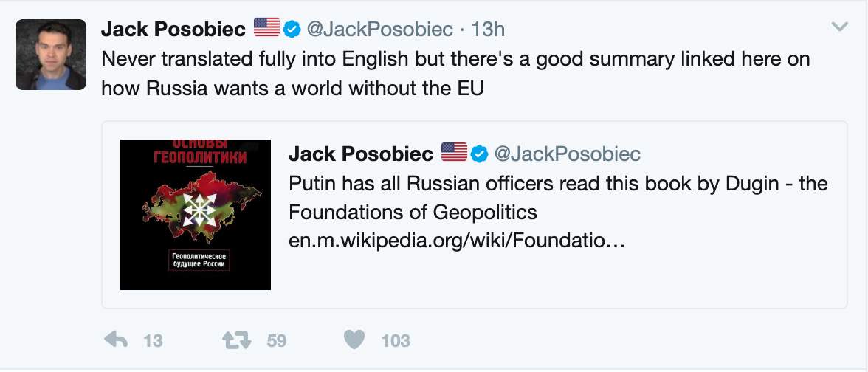The height and width of the screenshot is (372, 868).
Task: Click the @JackPosobiec handle in the quoted tweet
Action: tap(567, 154)
